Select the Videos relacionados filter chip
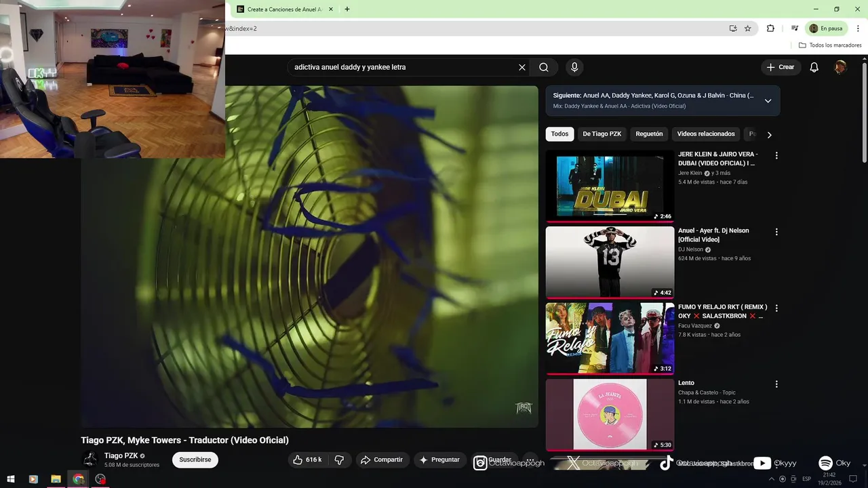This screenshot has width=868, height=488. click(x=706, y=134)
